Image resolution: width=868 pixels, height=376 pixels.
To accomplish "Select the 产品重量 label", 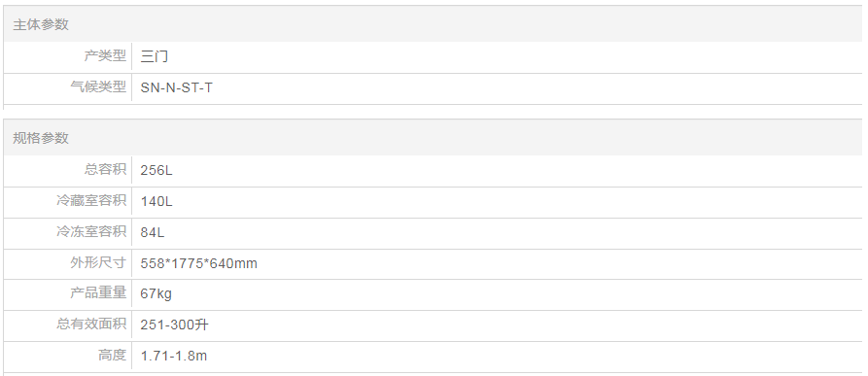I will pyautogui.click(x=98, y=291).
